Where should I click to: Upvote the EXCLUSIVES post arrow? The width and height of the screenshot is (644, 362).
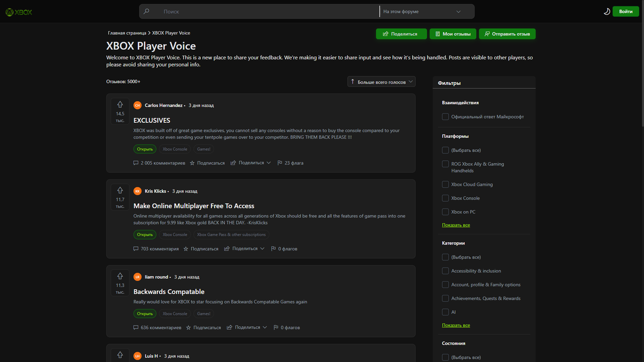pyautogui.click(x=120, y=105)
